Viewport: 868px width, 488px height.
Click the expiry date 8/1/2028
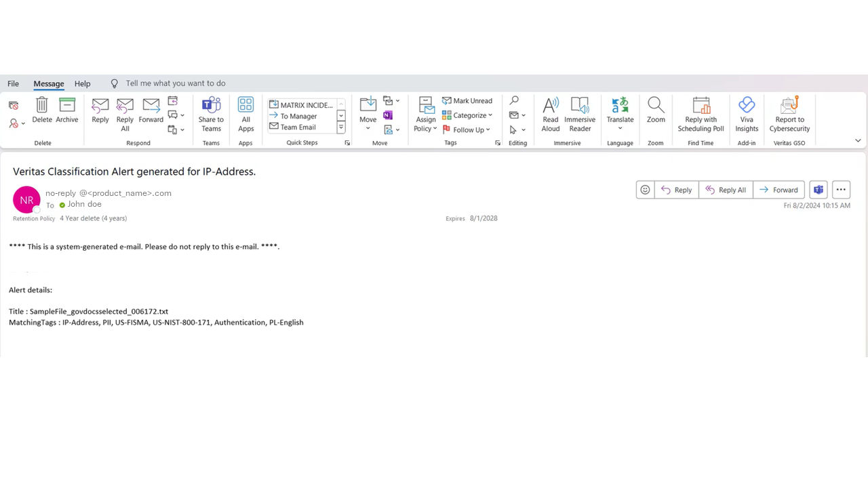[x=484, y=218]
